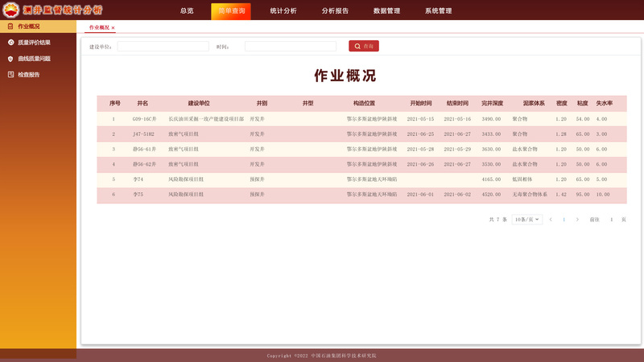Image resolution: width=644 pixels, height=362 pixels.
Task: Click the 建设单位 input field
Action: [x=163, y=47]
